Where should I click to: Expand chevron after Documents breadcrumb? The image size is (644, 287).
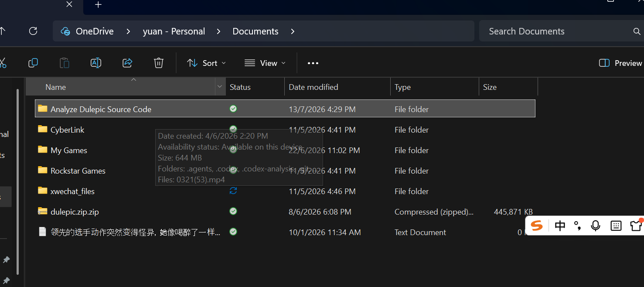point(293,31)
